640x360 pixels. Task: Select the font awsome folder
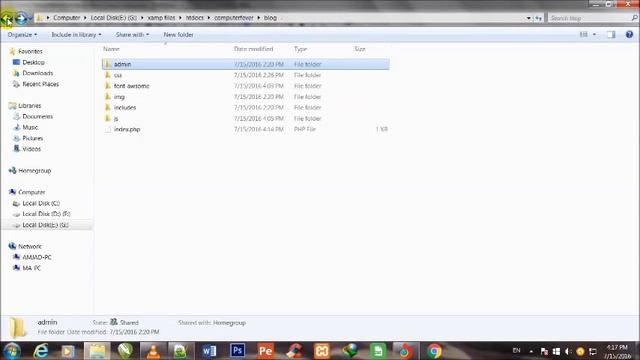pos(246,86)
